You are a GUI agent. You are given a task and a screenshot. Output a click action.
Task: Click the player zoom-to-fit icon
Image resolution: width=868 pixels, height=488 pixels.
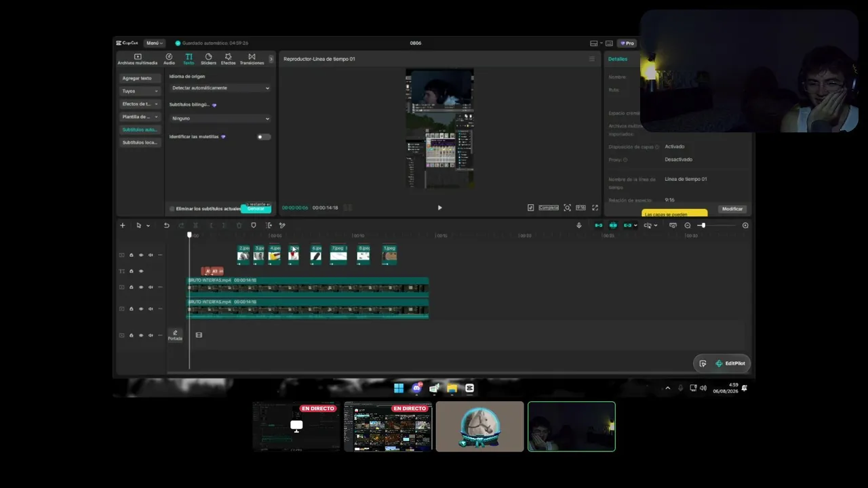coord(568,207)
